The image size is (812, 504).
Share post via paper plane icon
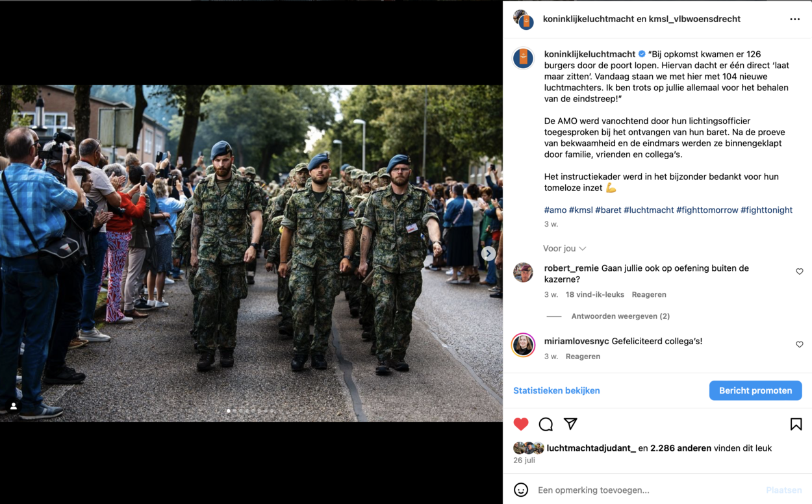(x=570, y=424)
